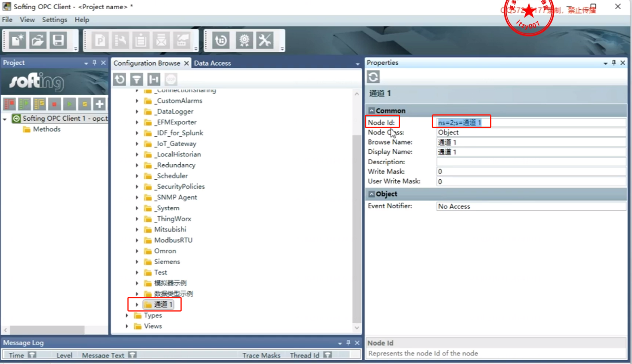Open the Help menu
This screenshot has width=632, height=364.
click(82, 20)
